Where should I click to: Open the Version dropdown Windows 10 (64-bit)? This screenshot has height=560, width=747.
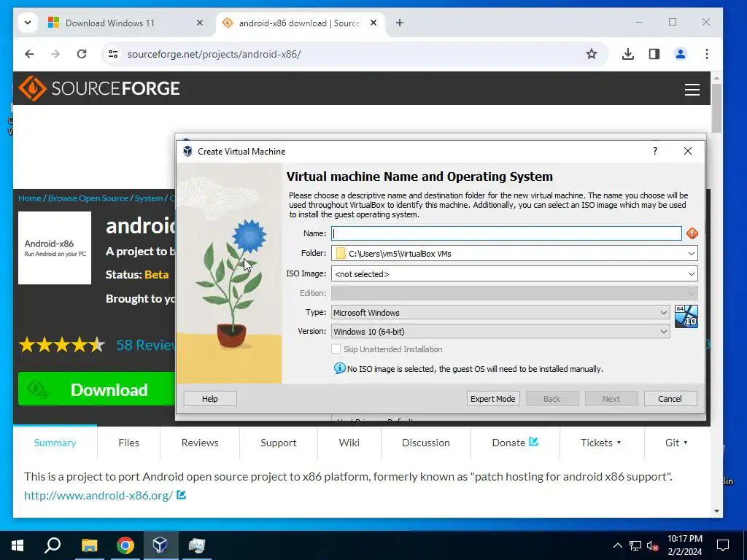coord(500,332)
